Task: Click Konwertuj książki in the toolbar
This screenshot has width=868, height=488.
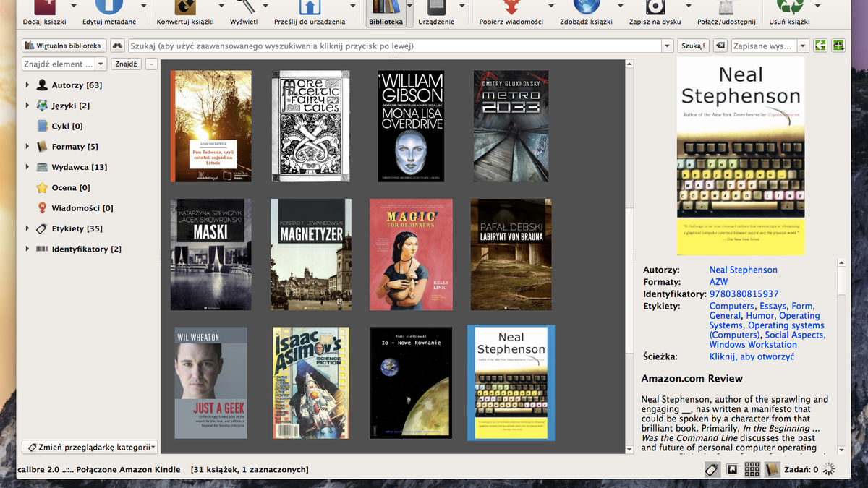Action: coord(185,14)
